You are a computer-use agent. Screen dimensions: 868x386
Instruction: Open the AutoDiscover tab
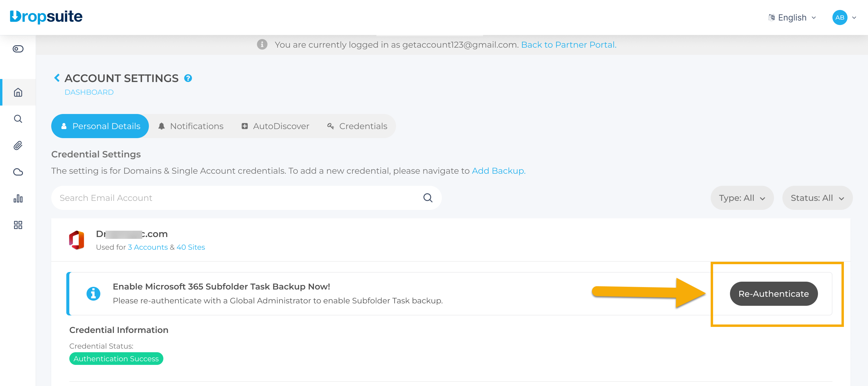[275, 126]
